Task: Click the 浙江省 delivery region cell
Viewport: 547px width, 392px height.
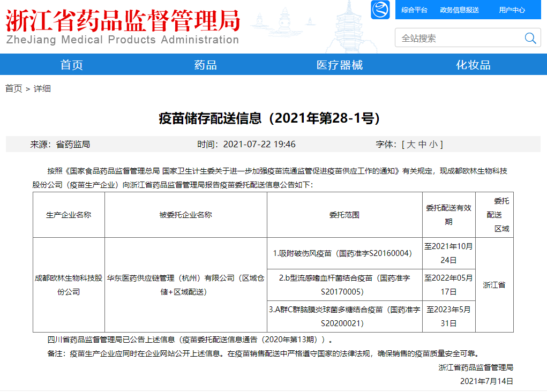Action: [494, 285]
